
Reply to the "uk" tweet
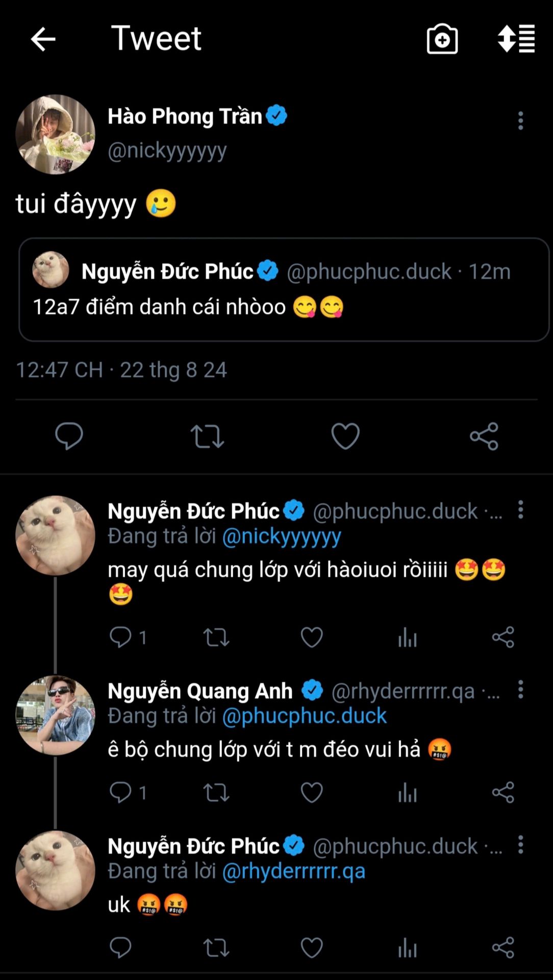tap(120, 948)
